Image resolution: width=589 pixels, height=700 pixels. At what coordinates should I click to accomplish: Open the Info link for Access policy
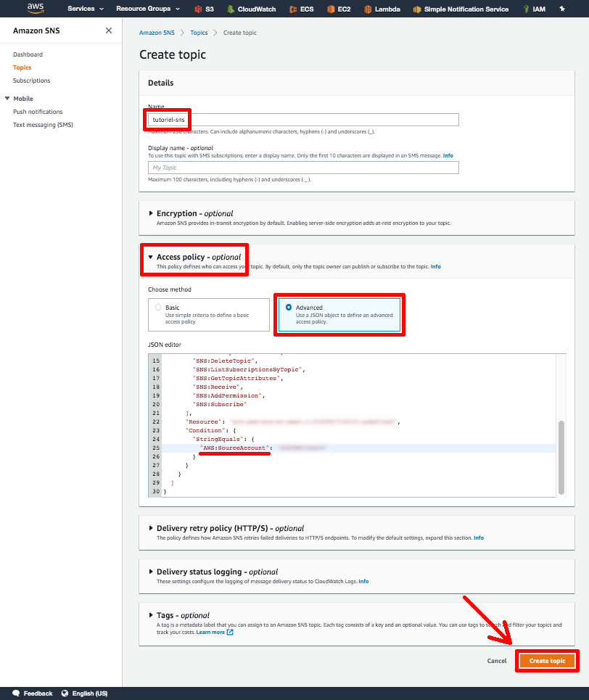point(435,266)
